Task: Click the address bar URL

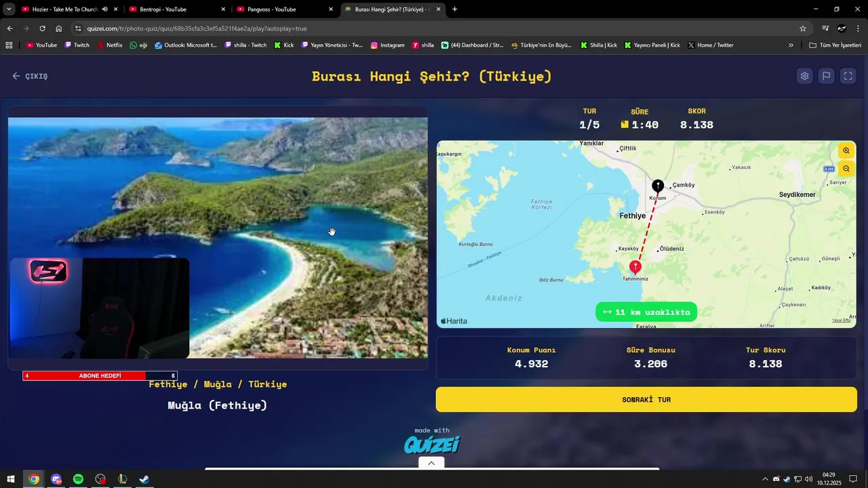Action: (197, 28)
